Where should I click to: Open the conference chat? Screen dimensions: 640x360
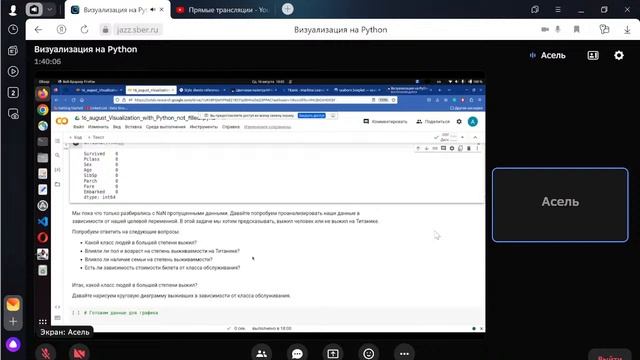[x=297, y=353]
